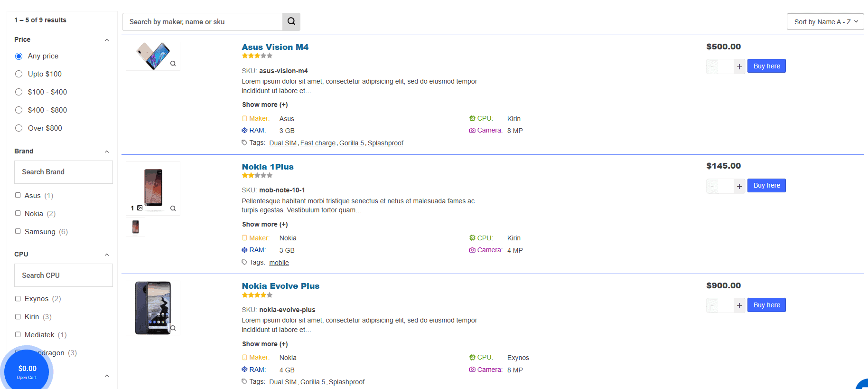Click the search magnifier icon button
Screen dimensions: 868x389
291,21
